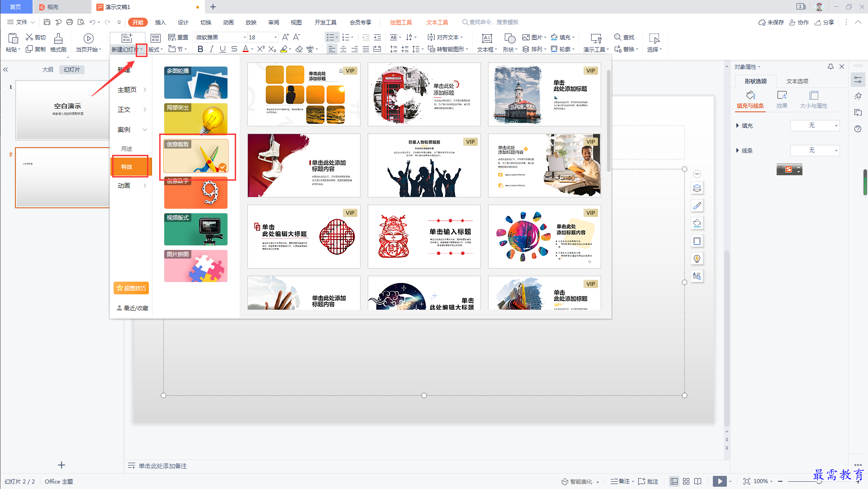Click the Cut (剪切) icon
Viewport: 868px width, 489px height.
click(x=29, y=37)
